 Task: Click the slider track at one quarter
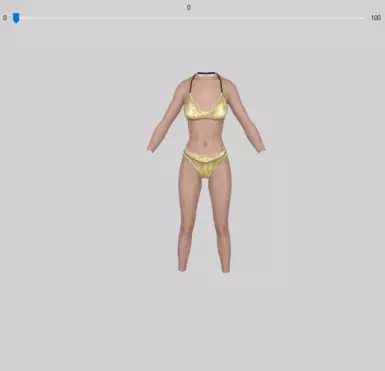[102, 18]
